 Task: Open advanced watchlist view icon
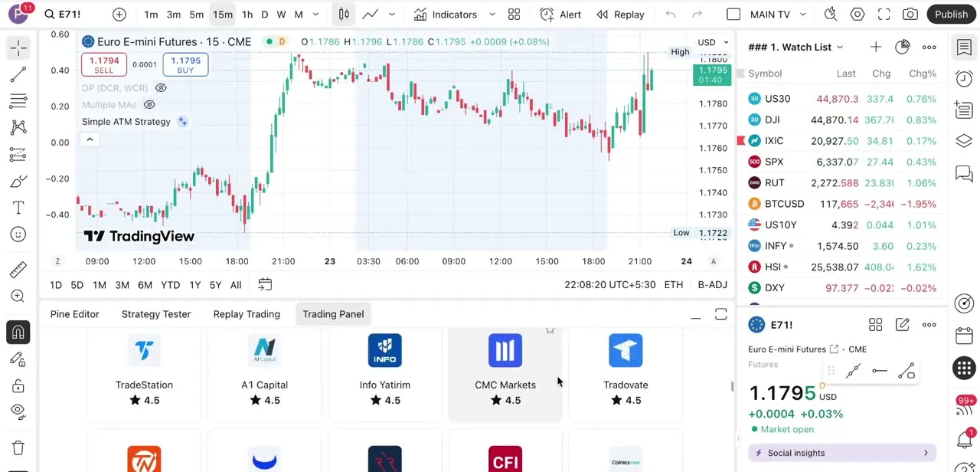click(903, 48)
